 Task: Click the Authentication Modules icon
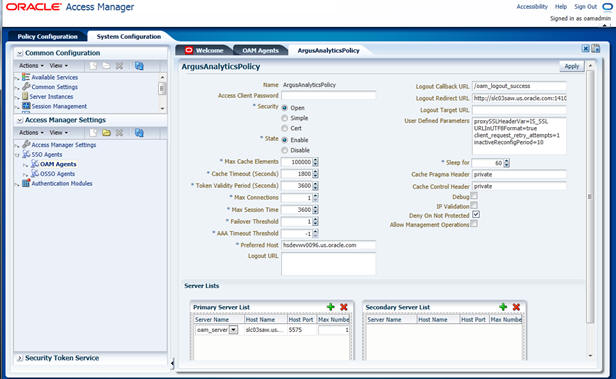[x=26, y=183]
